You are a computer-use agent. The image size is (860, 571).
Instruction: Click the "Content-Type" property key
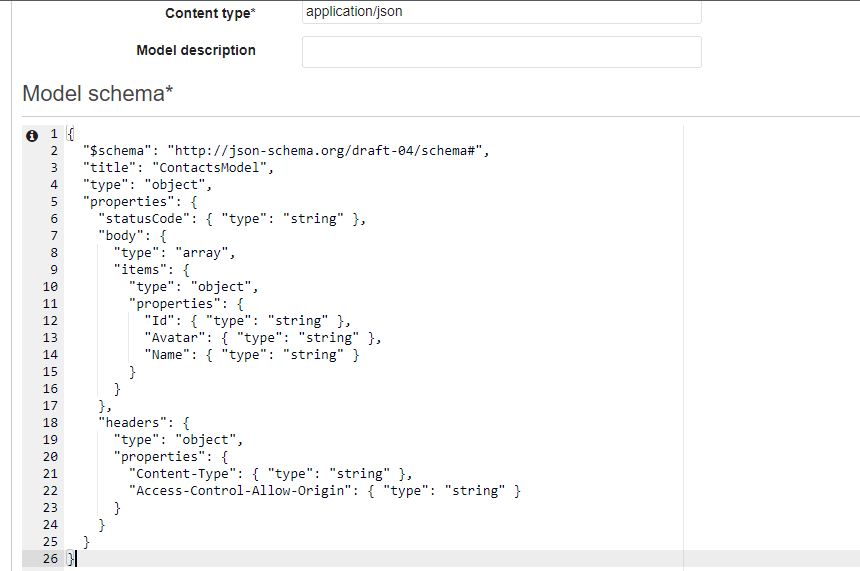click(183, 474)
